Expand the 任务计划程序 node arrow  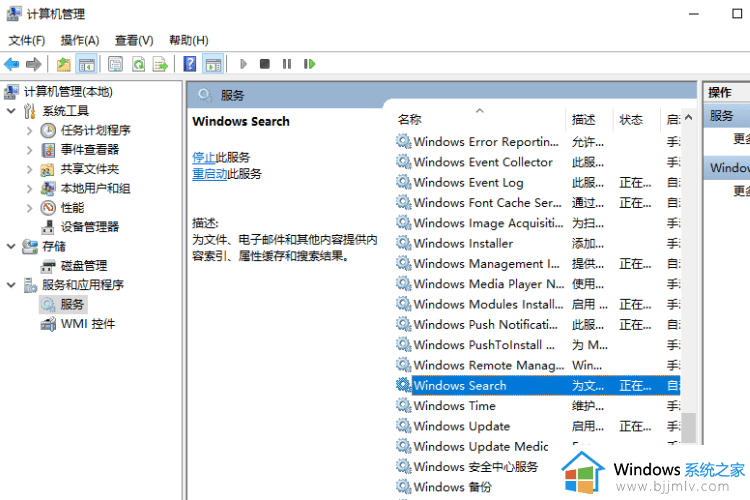pyautogui.click(x=29, y=130)
